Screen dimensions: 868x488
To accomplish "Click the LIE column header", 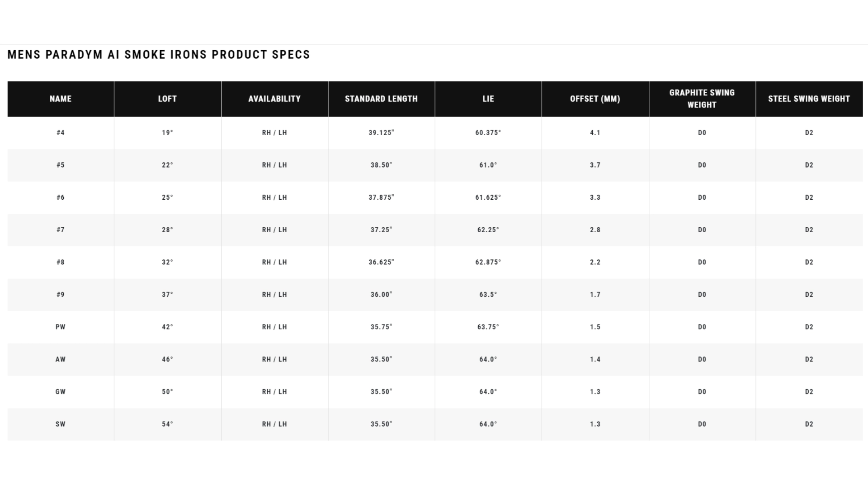I will pos(488,99).
